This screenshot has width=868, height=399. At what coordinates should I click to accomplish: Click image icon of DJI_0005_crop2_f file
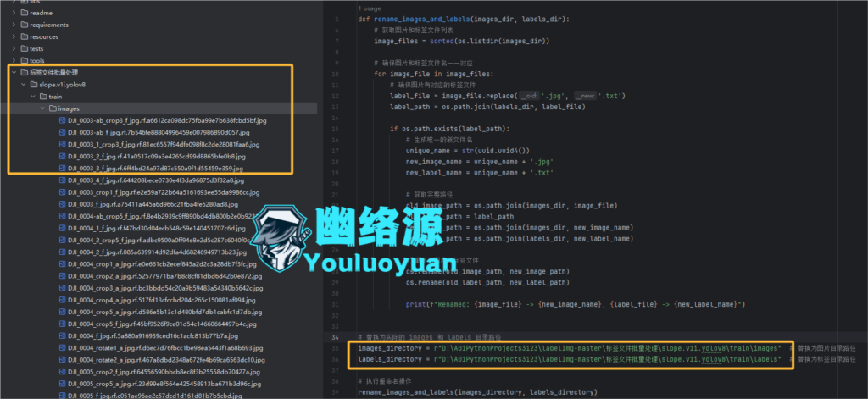click(x=63, y=372)
